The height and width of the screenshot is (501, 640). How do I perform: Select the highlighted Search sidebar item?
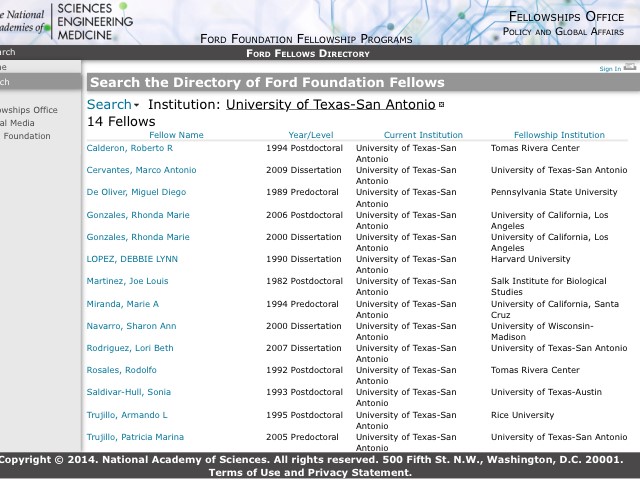pyautogui.click(x=40, y=82)
